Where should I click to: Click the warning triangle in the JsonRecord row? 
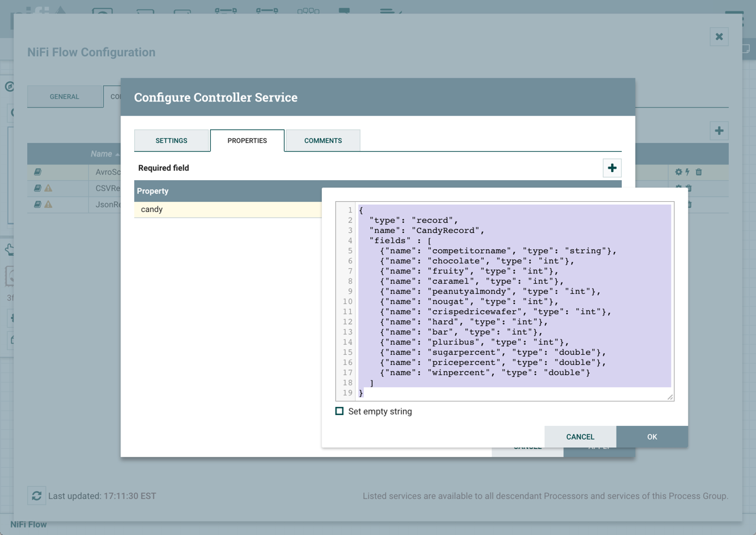coord(49,205)
